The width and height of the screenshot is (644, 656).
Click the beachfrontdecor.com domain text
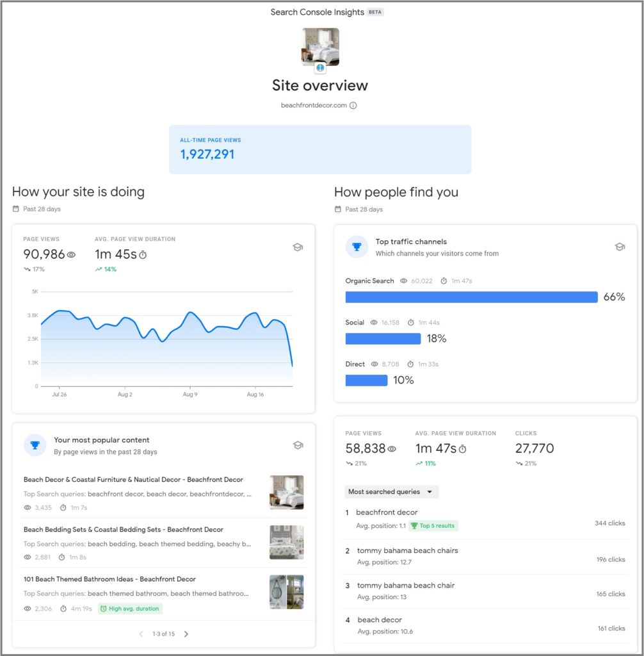pos(314,106)
